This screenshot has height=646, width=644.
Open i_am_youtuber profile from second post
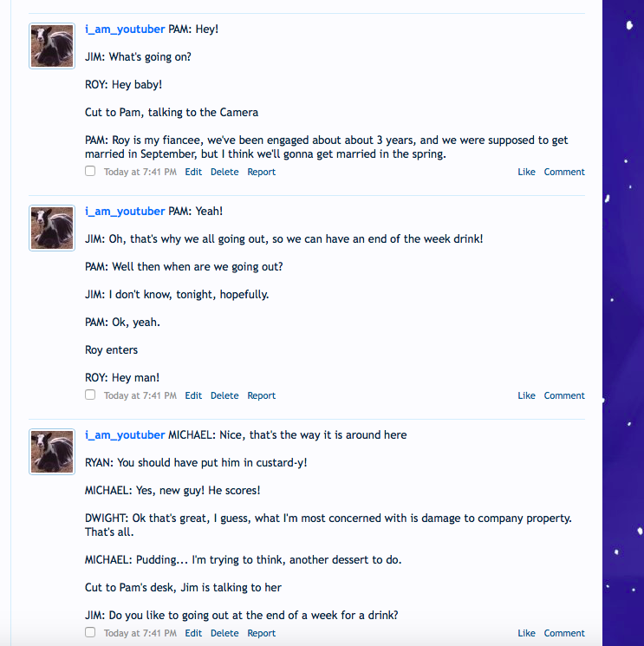(125, 212)
